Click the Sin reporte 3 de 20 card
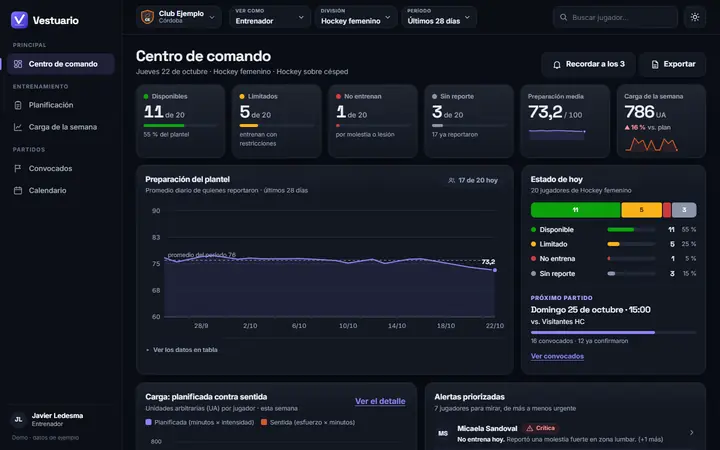 coord(469,121)
